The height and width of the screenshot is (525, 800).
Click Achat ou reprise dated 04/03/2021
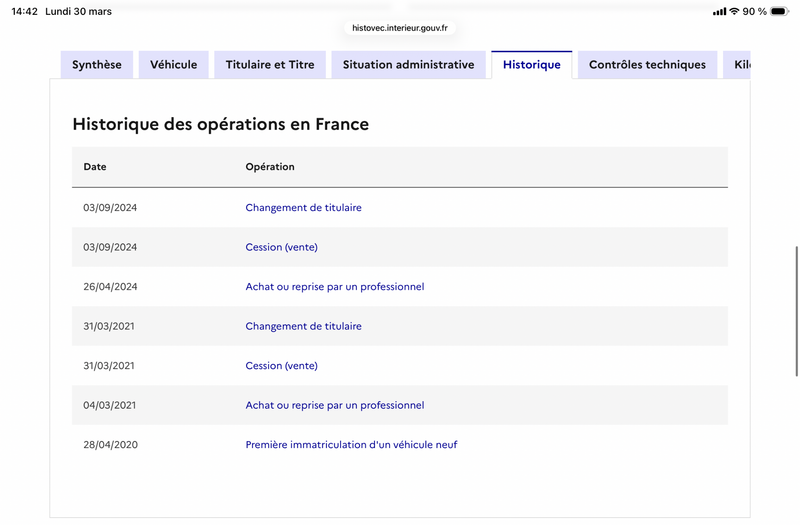(335, 405)
